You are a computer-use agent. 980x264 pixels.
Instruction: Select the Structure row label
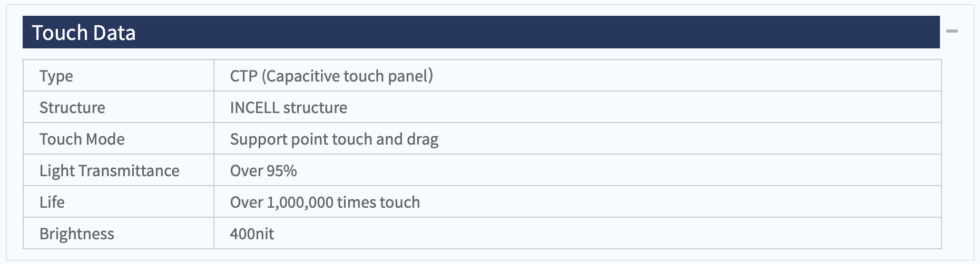pyautogui.click(x=72, y=107)
